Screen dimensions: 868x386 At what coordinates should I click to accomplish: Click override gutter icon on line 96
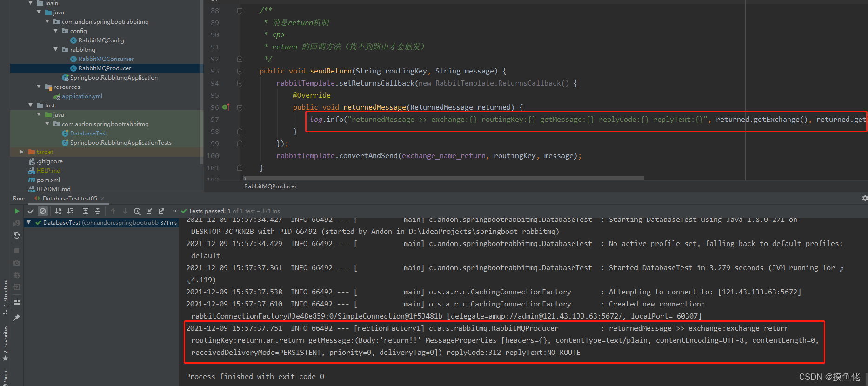click(x=226, y=107)
